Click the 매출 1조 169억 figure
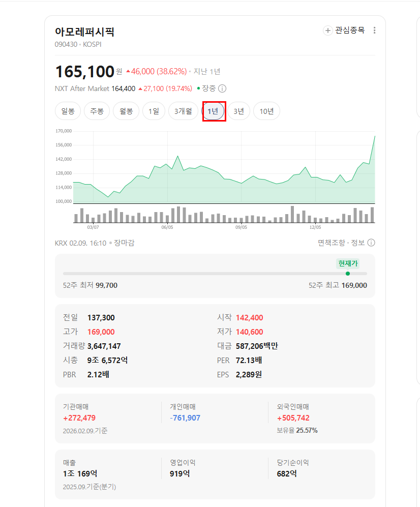This screenshot has width=420, height=507. click(x=80, y=474)
